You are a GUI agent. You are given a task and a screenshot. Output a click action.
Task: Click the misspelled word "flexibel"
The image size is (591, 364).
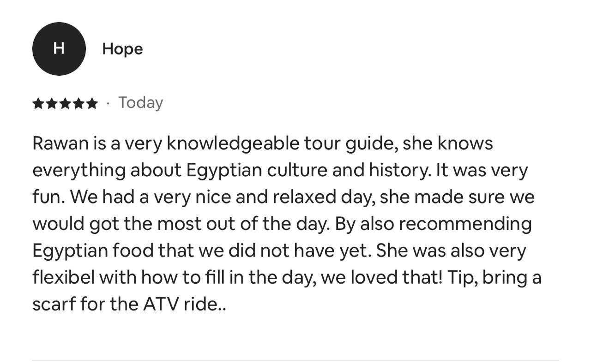63,278
